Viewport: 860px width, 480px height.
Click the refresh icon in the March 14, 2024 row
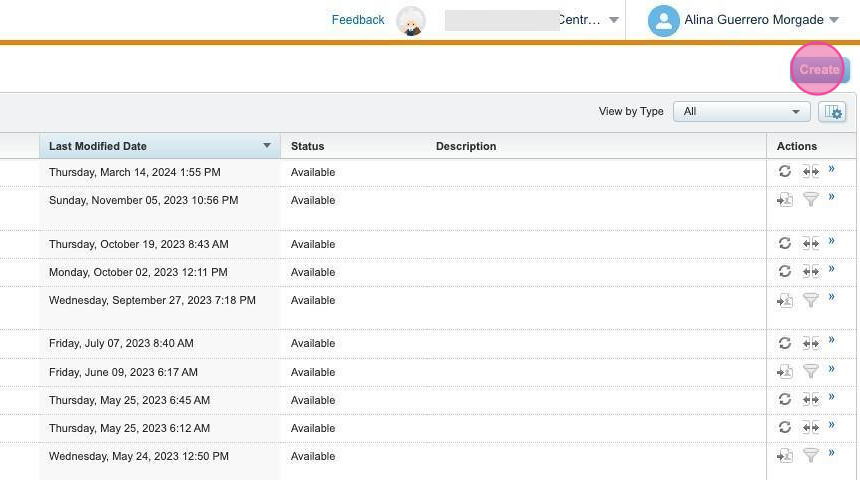(x=785, y=172)
